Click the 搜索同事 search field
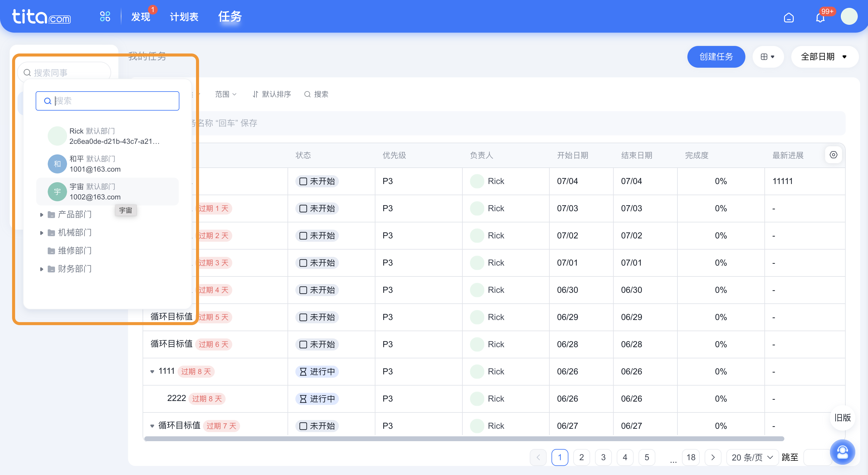This screenshot has height=475, width=868. tap(64, 73)
